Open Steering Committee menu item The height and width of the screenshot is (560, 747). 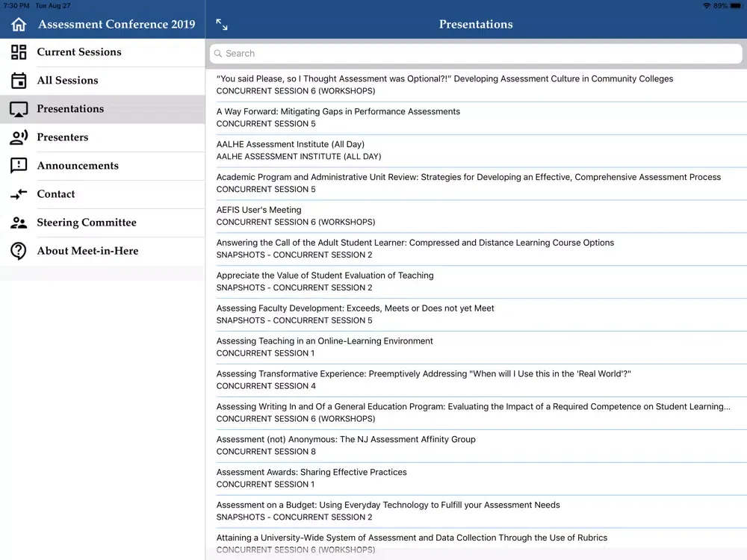point(102,223)
